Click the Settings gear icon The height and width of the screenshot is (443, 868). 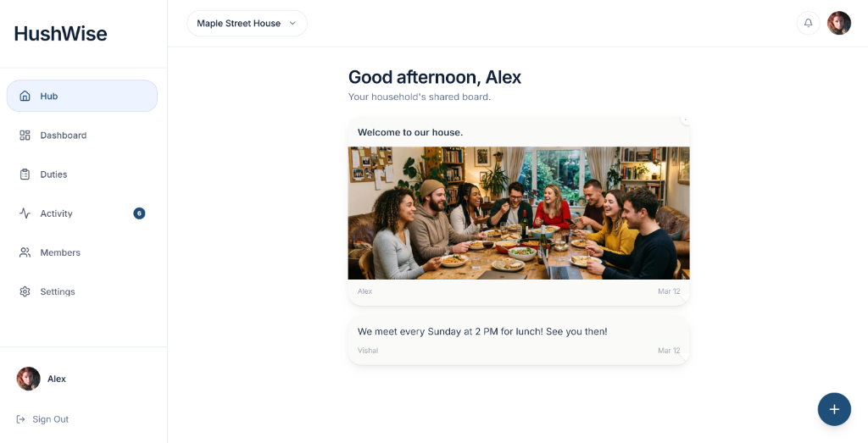pyautogui.click(x=25, y=291)
